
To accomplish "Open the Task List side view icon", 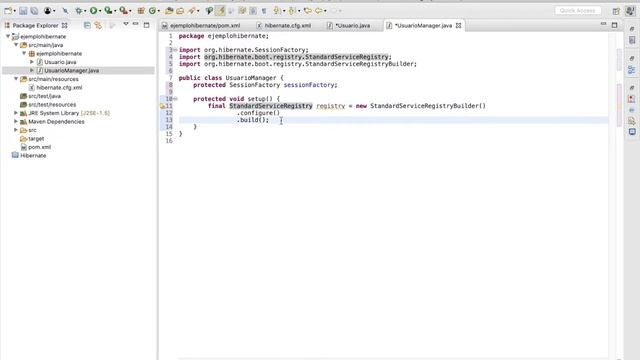I will point(632,40).
